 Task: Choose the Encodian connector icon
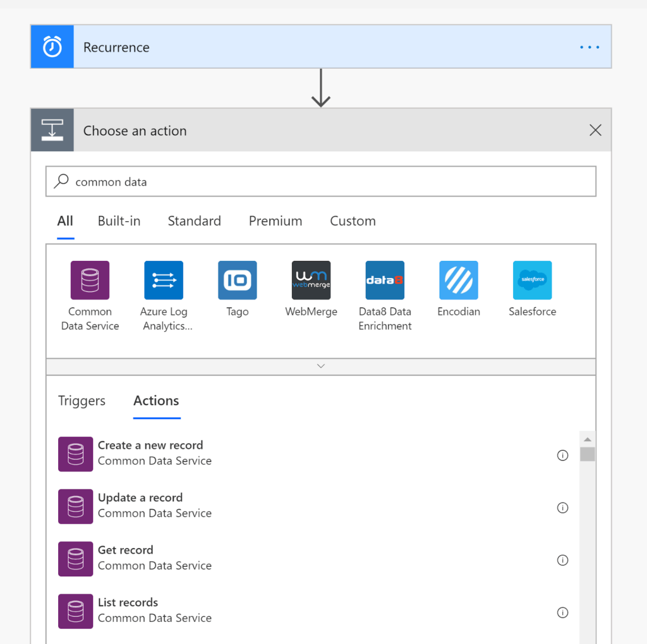(459, 280)
